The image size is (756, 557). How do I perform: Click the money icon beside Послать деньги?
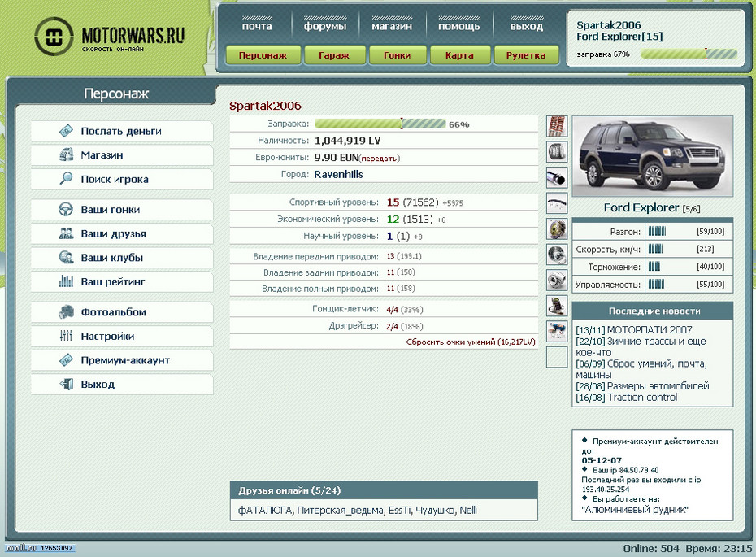click(x=66, y=131)
